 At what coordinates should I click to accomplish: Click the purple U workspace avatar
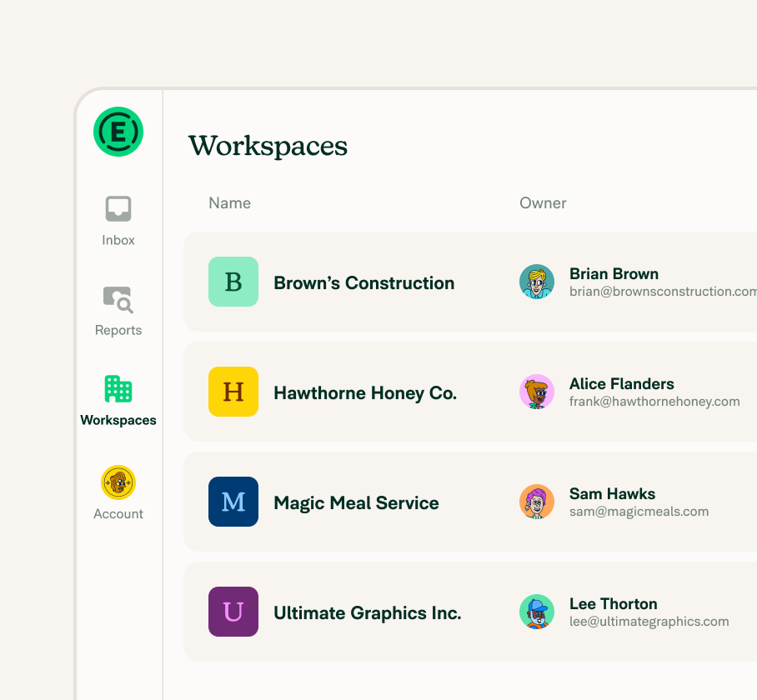(233, 612)
